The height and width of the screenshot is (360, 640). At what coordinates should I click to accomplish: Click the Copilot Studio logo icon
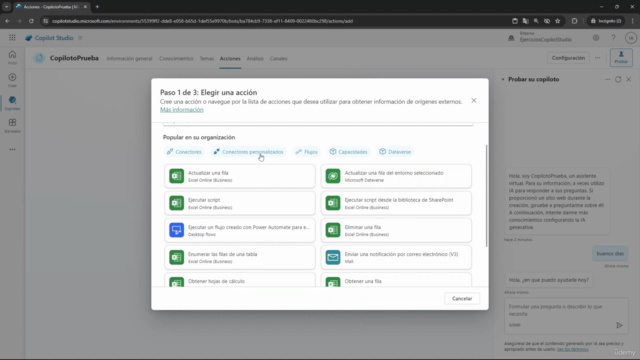tap(28, 38)
